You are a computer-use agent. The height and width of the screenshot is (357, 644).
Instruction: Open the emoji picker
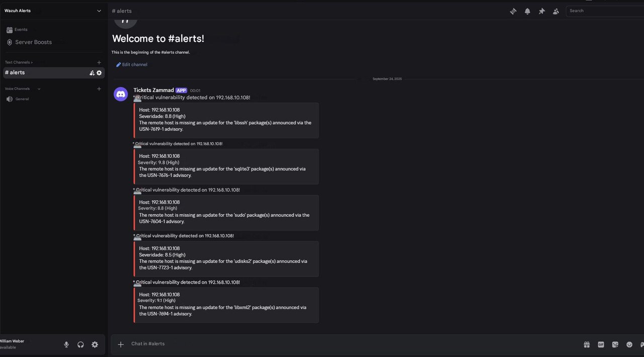pos(629,344)
